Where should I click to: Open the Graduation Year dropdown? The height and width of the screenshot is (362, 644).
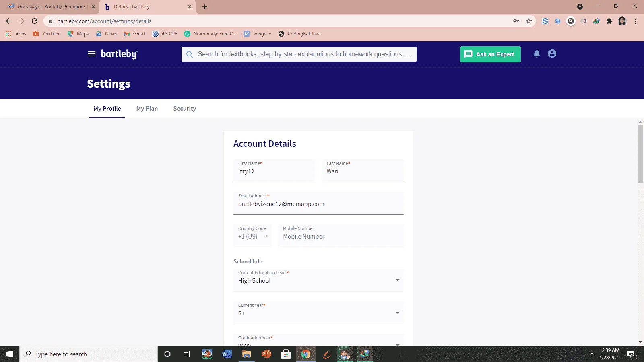pyautogui.click(x=318, y=340)
